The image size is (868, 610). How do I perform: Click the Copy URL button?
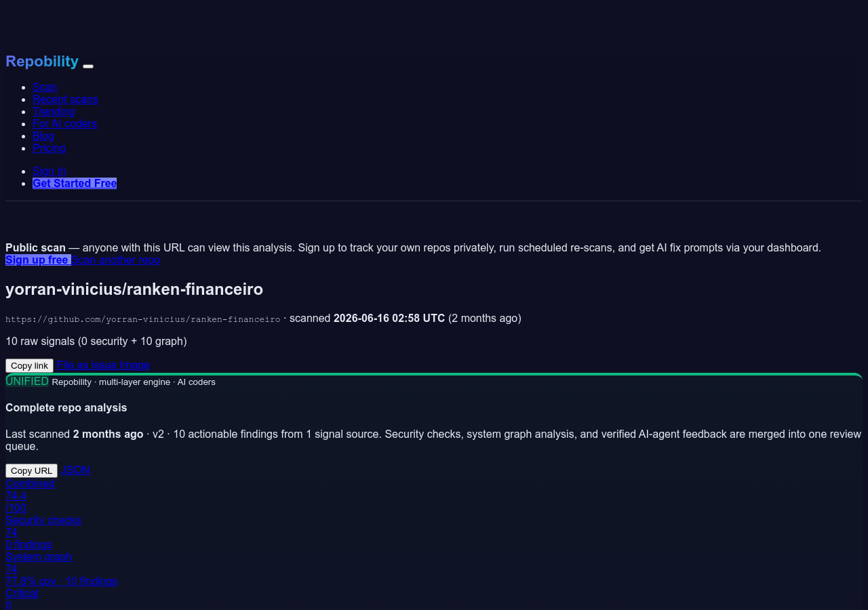tap(31, 470)
